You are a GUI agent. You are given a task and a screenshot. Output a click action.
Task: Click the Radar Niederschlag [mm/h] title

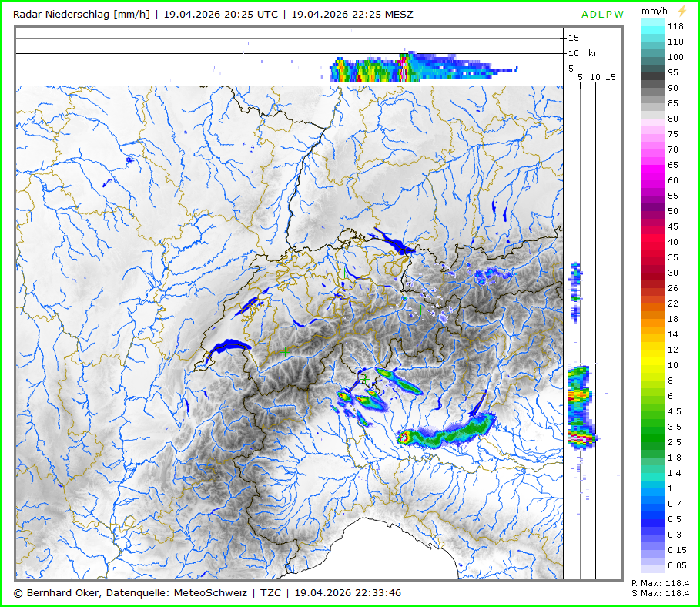(x=82, y=14)
